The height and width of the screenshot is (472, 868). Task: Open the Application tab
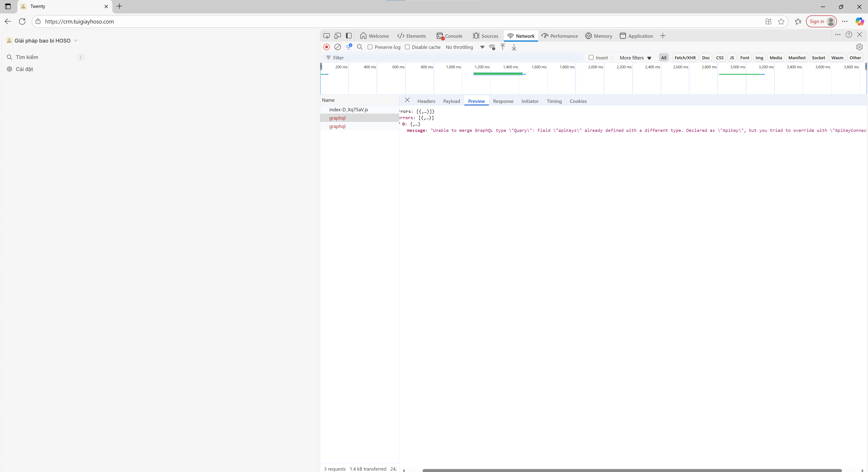click(636, 36)
